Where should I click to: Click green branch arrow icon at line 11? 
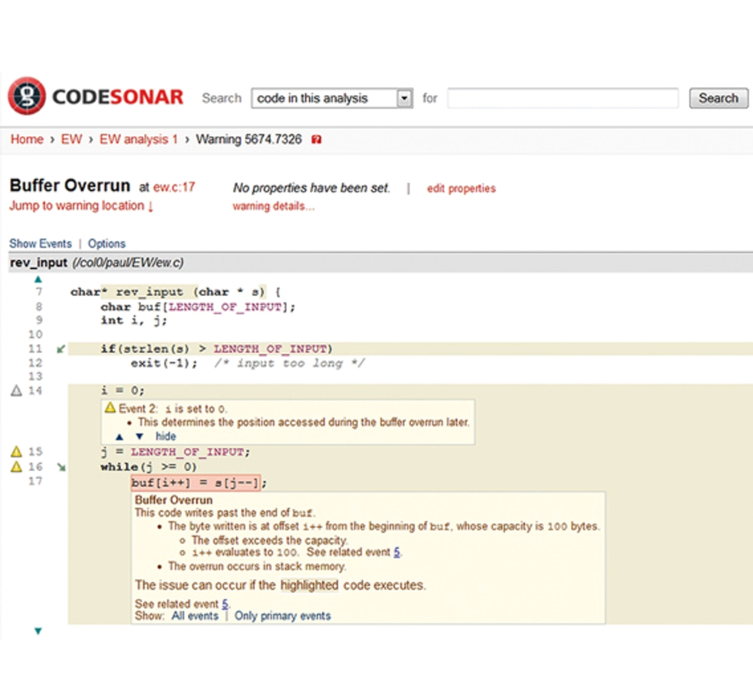click(61, 349)
